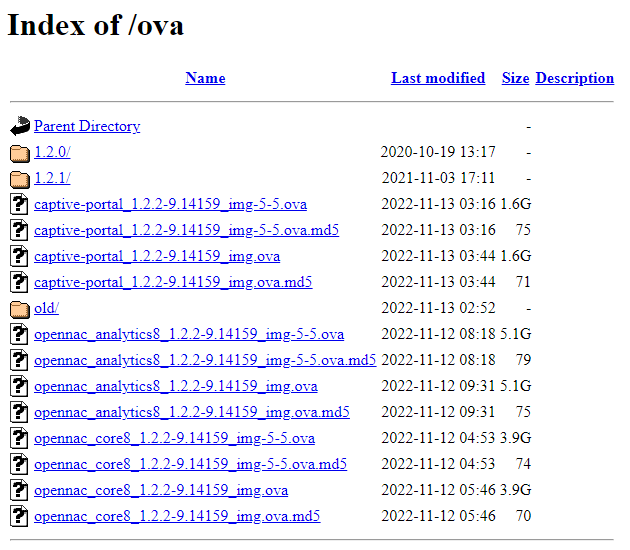
Task: Click the folder icon beside 1.2.0/
Action: pyautogui.click(x=20, y=153)
